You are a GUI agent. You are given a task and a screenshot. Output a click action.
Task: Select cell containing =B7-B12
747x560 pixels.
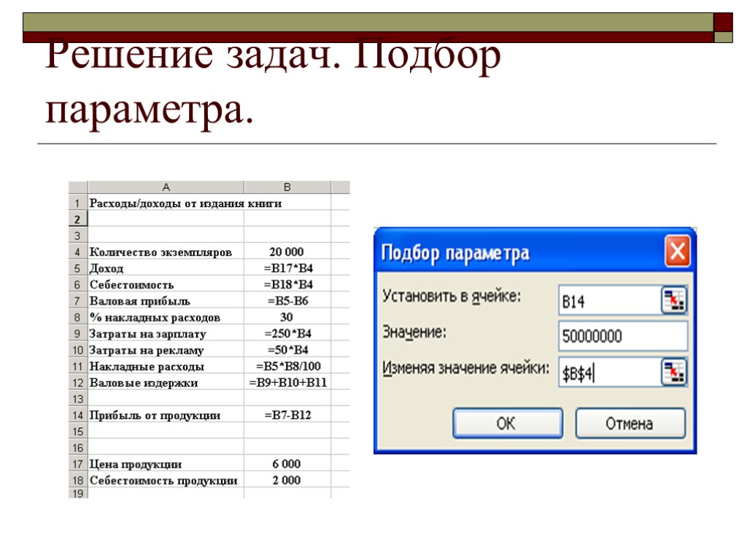click(x=287, y=415)
